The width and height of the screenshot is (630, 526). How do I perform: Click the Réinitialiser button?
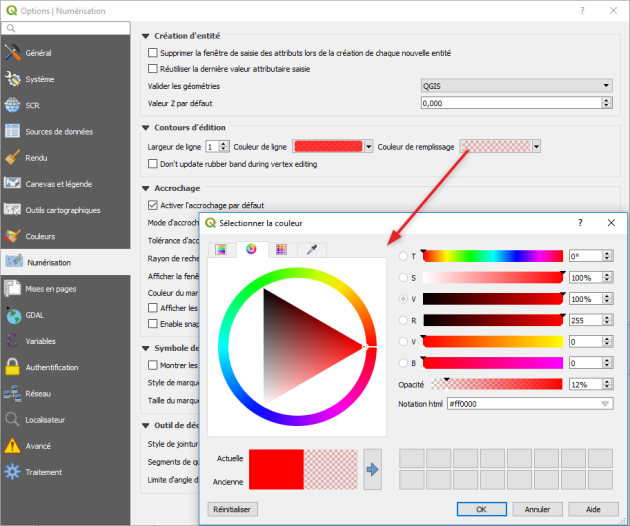[x=233, y=509]
